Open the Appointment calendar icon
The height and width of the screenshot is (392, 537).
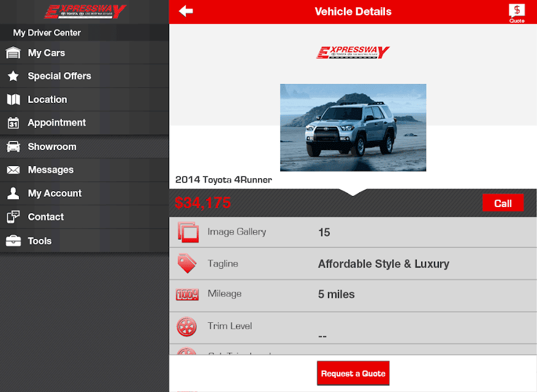pyautogui.click(x=13, y=123)
